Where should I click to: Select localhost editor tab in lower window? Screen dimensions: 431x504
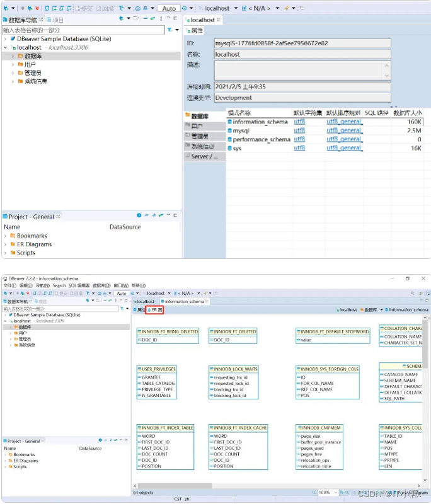(143, 302)
